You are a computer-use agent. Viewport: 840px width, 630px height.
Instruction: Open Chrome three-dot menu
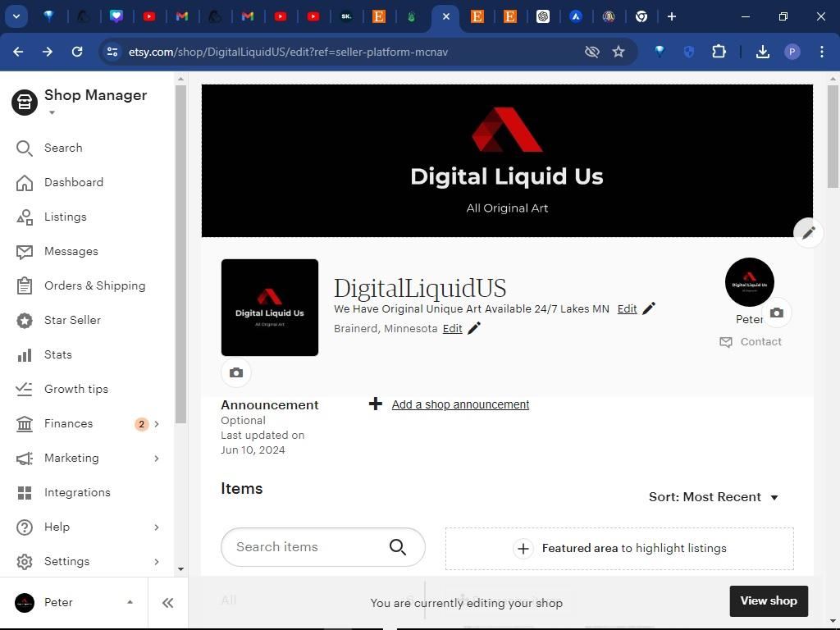[x=822, y=52]
